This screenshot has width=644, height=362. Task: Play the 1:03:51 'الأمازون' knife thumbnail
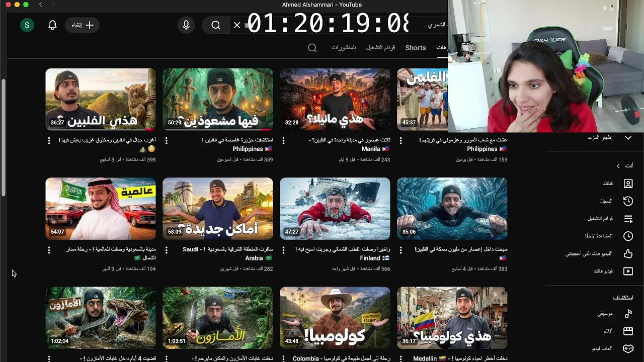218,318
